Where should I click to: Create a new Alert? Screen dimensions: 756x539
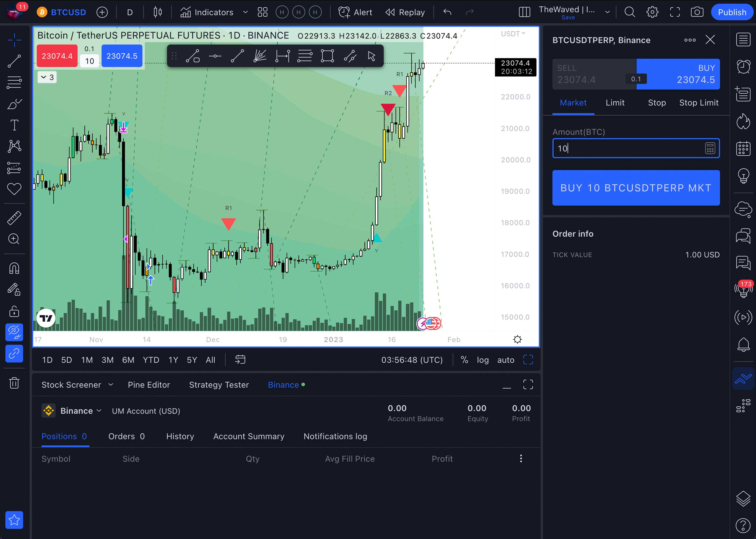click(x=355, y=12)
